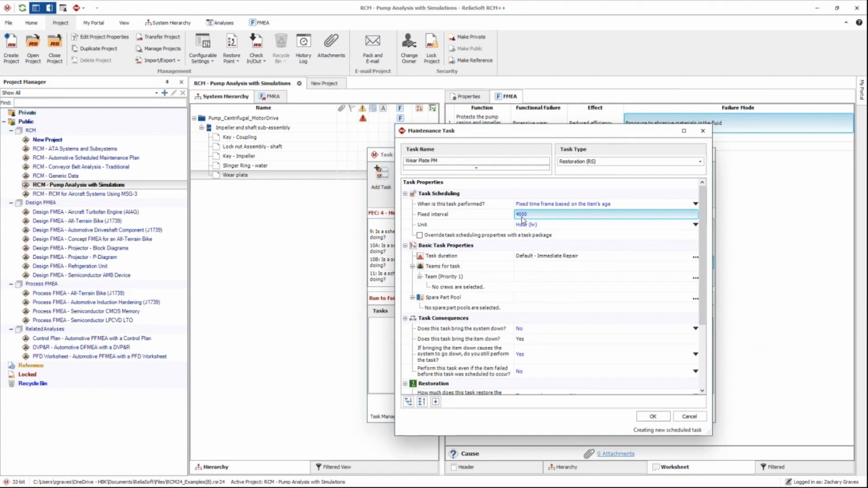Collapse the Task Consequences section

pos(405,318)
